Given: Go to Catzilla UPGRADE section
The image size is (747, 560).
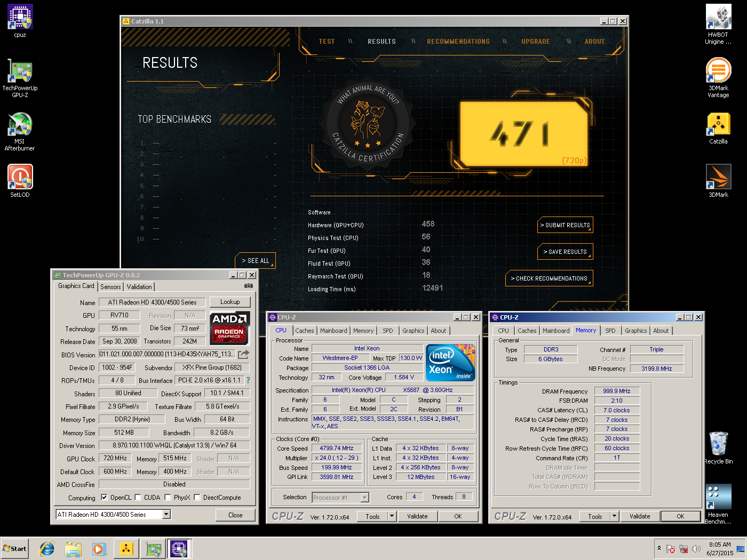Looking at the screenshot, I should click(536, 42).
